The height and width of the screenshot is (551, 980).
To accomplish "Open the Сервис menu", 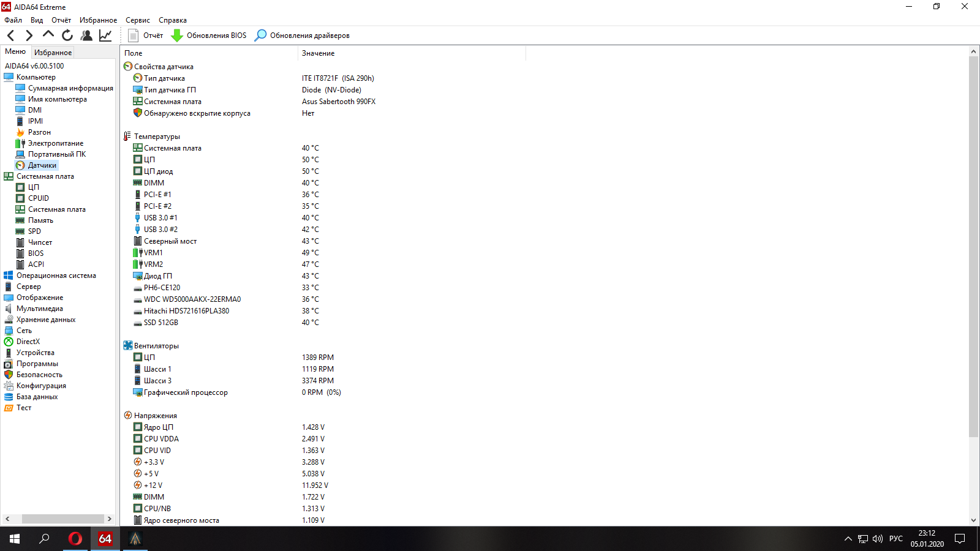I will click(138, 20).
